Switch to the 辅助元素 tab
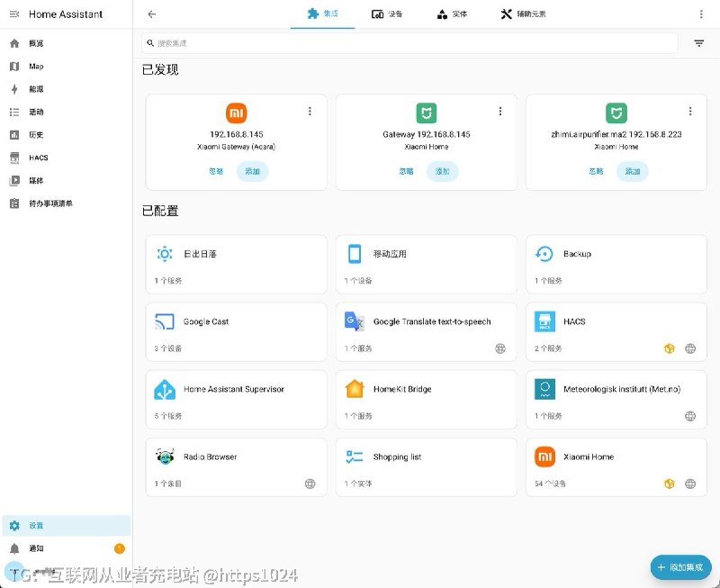Image resolution: width=720 pixels, height=588 pixels. (x=523, y=14)
